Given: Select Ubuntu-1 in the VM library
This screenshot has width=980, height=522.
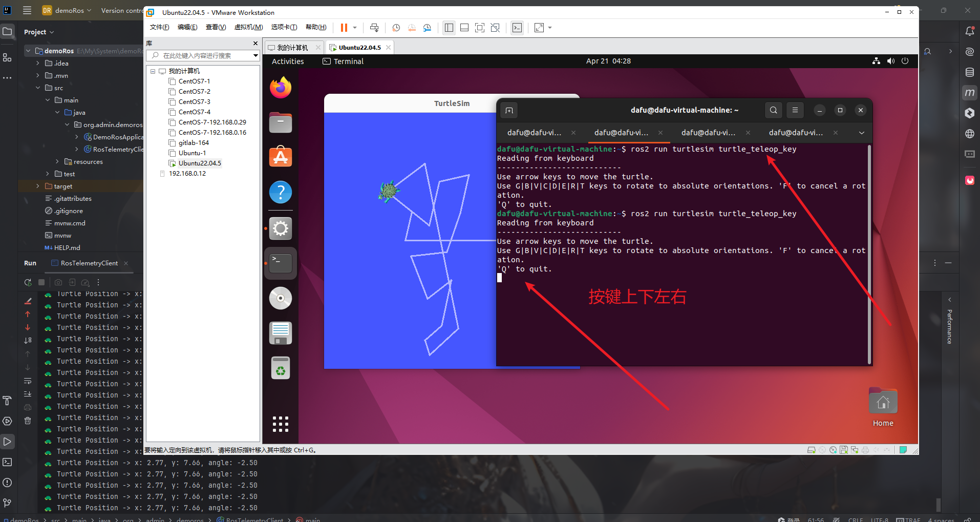Looking at the screenshot, I should (x=192, y=153).
